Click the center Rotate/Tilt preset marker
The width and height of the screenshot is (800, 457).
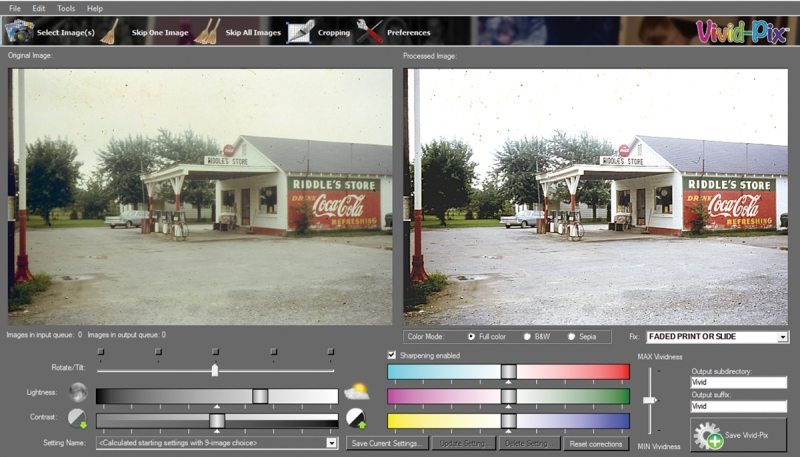click(215, 351)
